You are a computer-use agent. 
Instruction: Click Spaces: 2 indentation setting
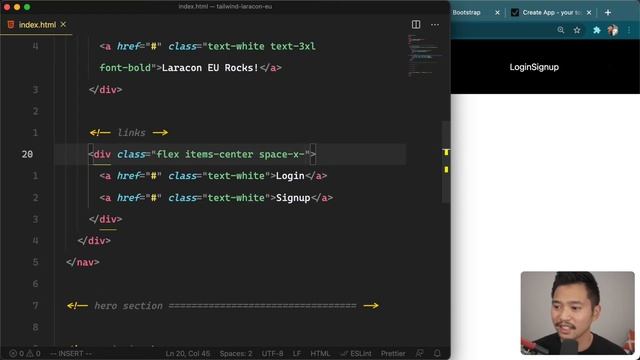click(x=236, y=353)
